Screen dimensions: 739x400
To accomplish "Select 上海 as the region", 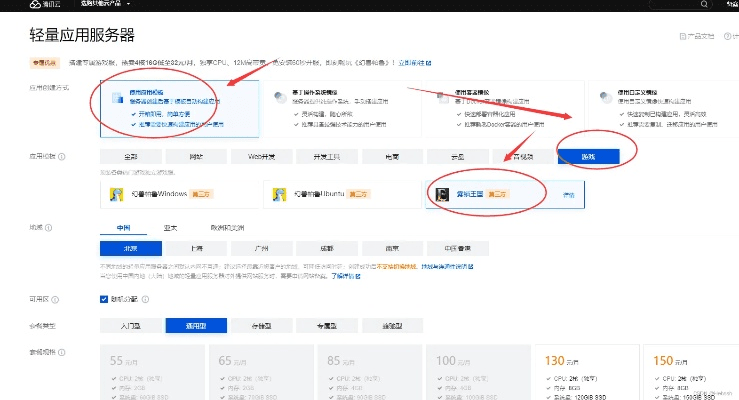I will point(196,248).
